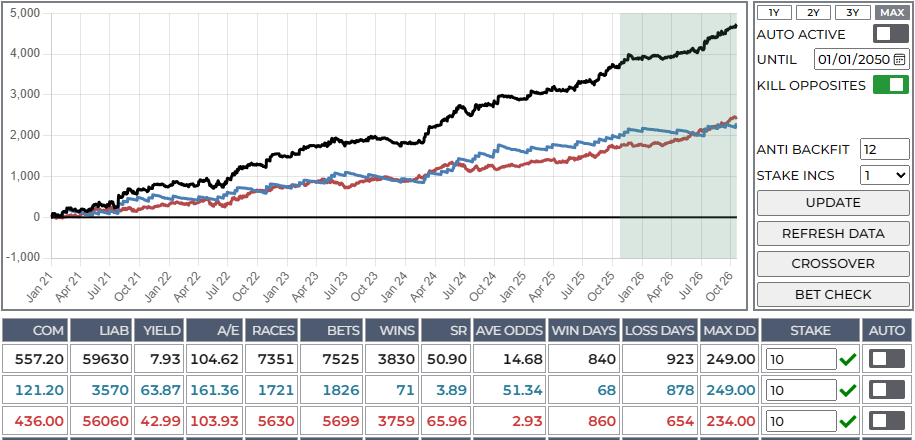Screen dimensions: 915x440
Task: Click the STAKE column header
Action: (x=811, y=330)
